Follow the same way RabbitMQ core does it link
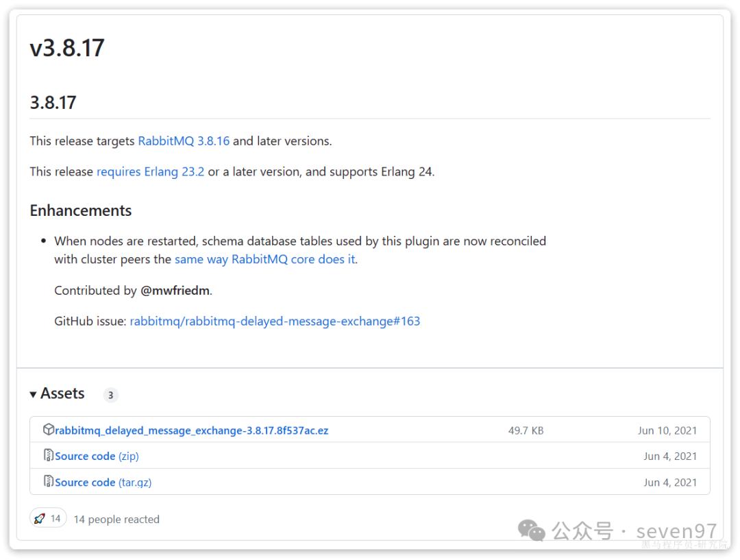This screenshot has height=560, width=740. point(264,259)
